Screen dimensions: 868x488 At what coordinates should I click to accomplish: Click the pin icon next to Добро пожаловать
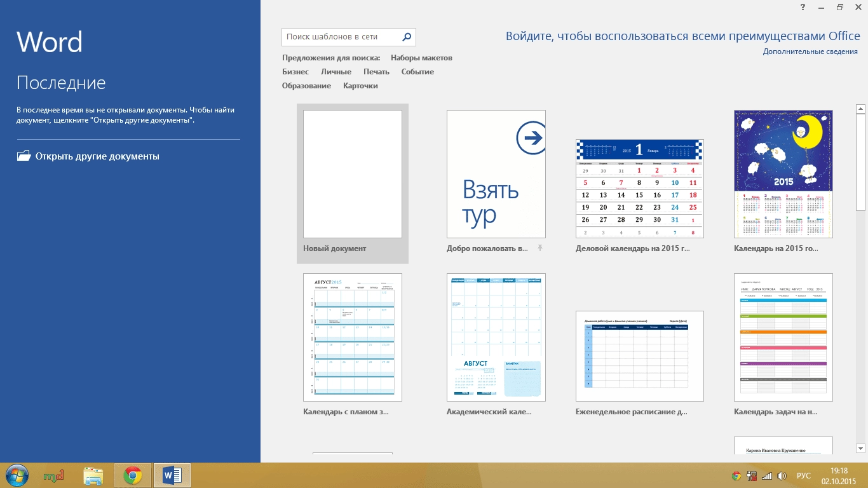click(x=540, y=248)
